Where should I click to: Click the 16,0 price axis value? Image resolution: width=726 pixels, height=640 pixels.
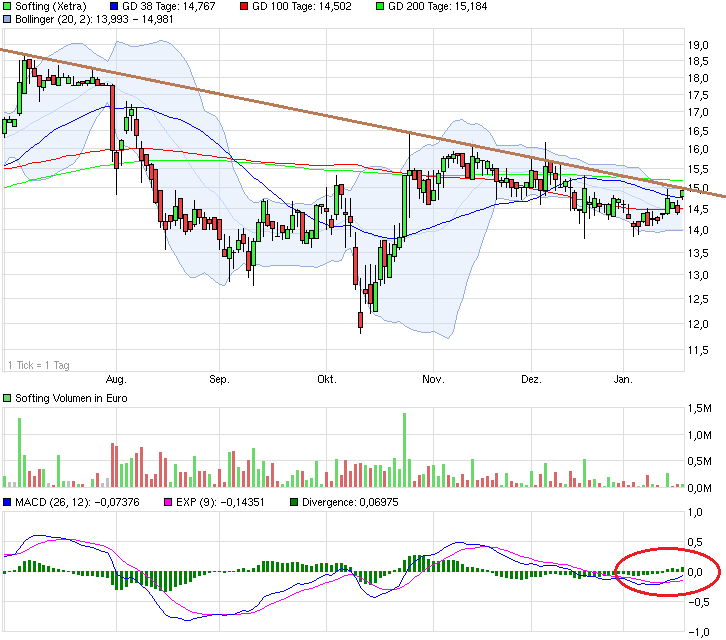(x=698, y=150)
